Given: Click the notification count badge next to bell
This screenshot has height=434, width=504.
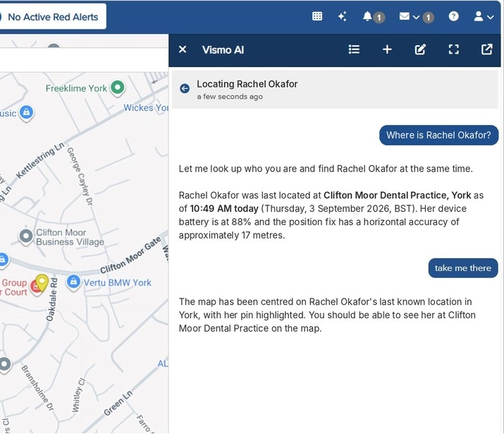Looking at the screenshot, I should pos(379,18).
